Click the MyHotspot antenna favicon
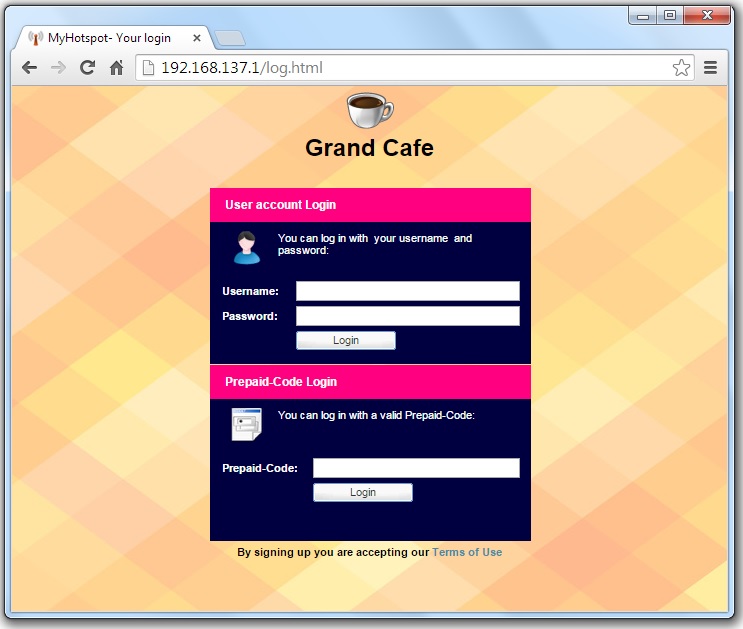743x629 pixels. [36, 38]
